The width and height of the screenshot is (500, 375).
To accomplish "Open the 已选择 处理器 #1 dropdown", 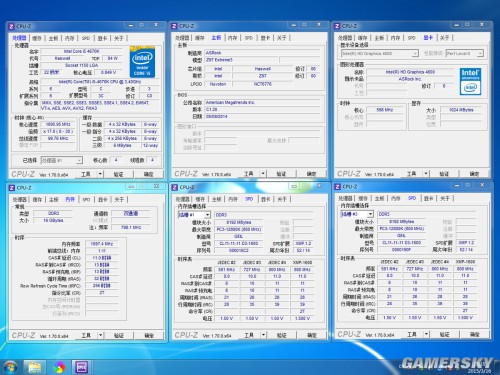I will tap(62, 160).
